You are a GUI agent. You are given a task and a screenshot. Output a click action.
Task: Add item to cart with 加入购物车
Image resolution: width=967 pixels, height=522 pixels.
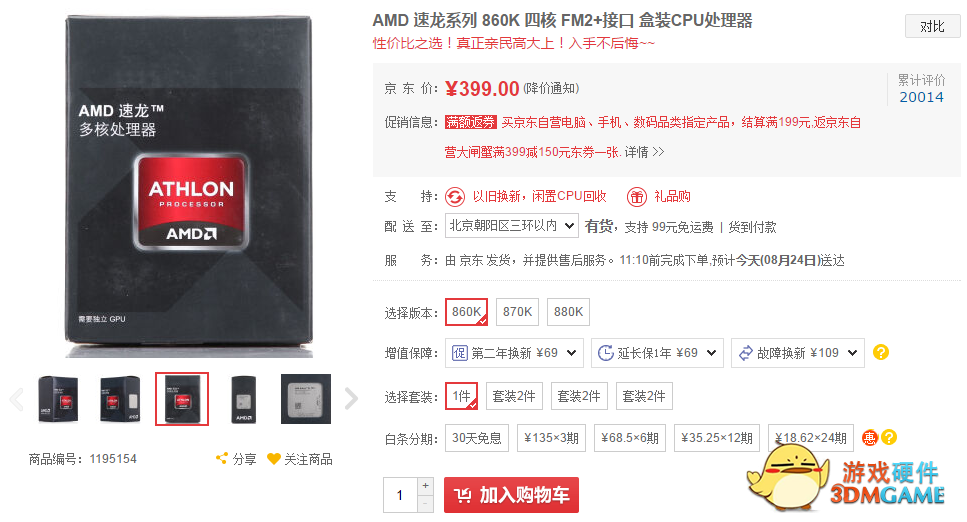[x=511, y=495]
